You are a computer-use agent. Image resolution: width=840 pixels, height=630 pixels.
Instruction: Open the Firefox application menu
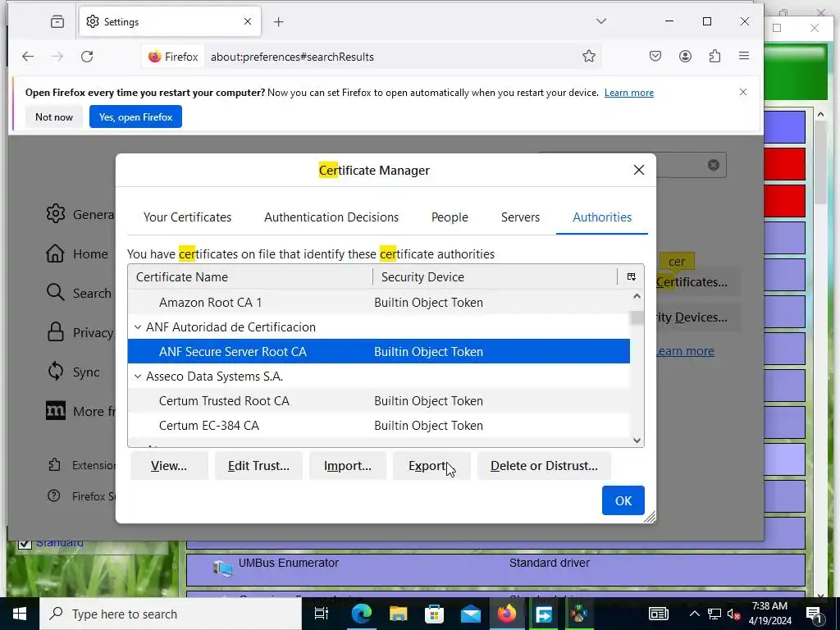point(744,57)
